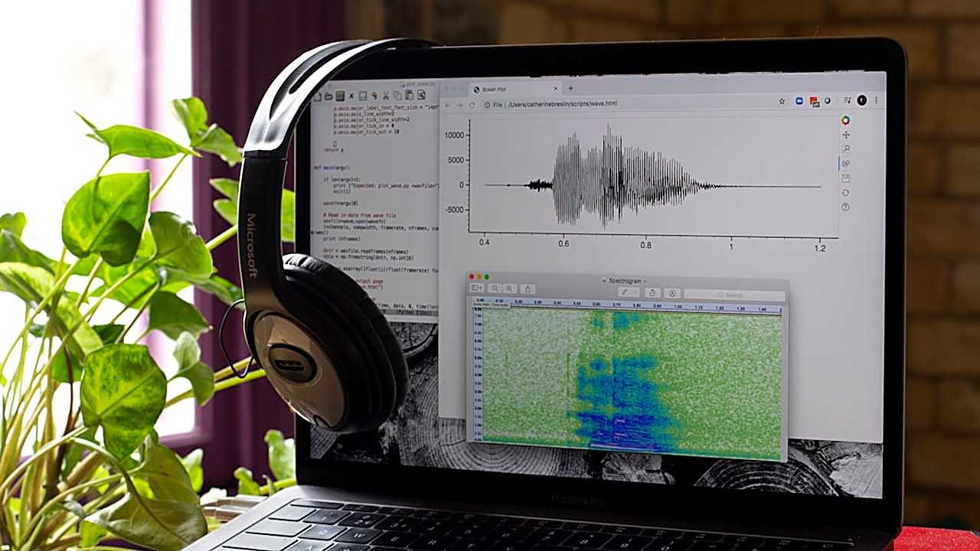Click the Search field in Spectrogram window

(x=734, y=295)
